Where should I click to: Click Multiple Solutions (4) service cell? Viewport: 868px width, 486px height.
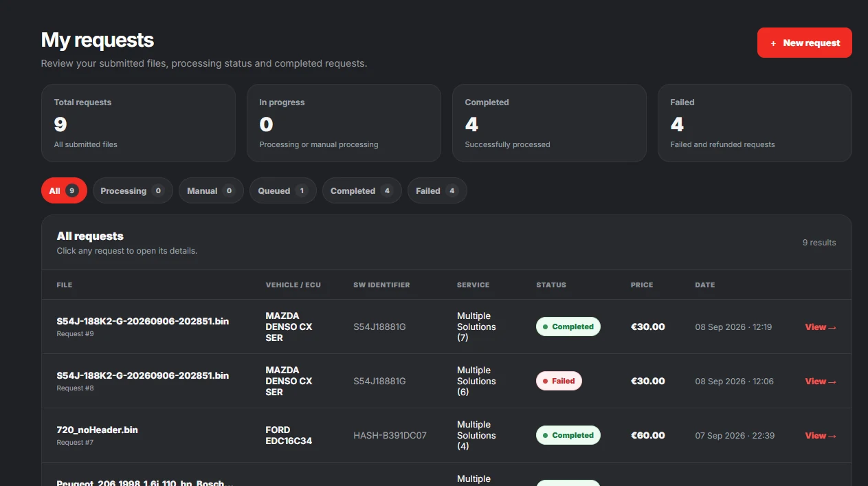tap(476, 436)
